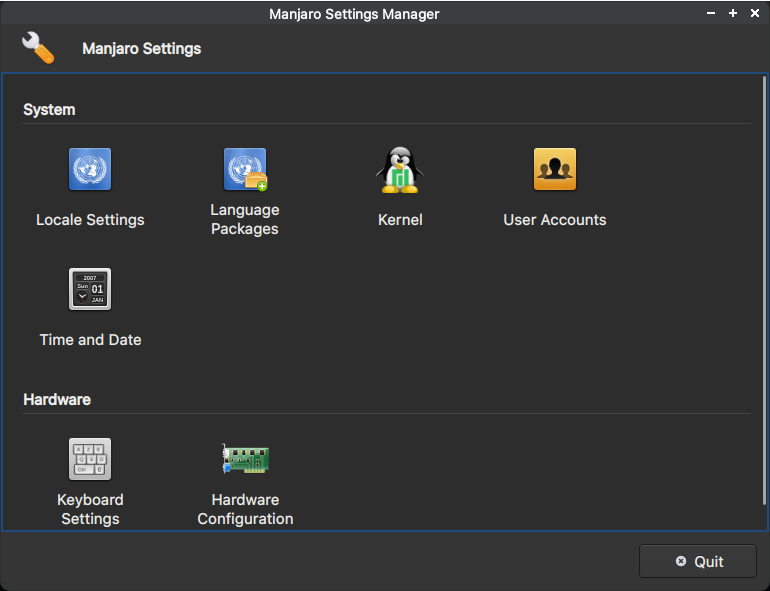Open the Keyboard Settings icon
770x591 pixels.
click(x=90, y=459)
